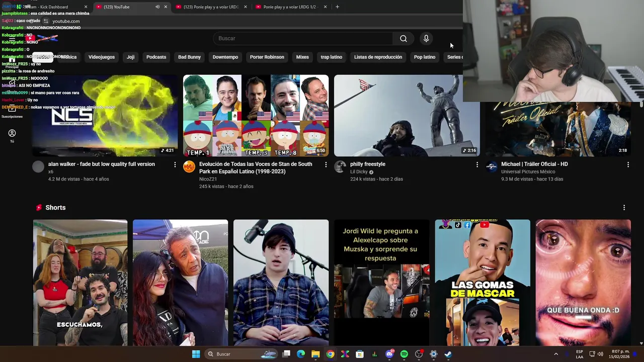Click Lil Dicky channel avatar
This screenshot has width=644, height=362.
(340, 167)
